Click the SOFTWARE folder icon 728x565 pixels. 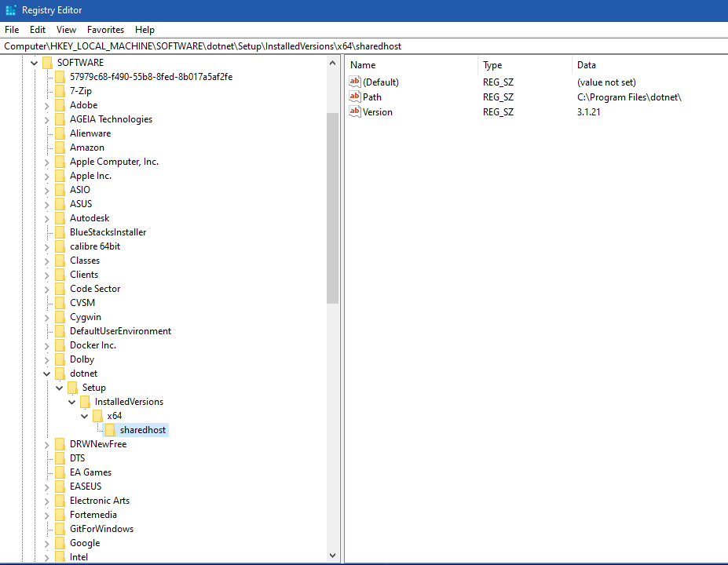[x=47, y=63]
